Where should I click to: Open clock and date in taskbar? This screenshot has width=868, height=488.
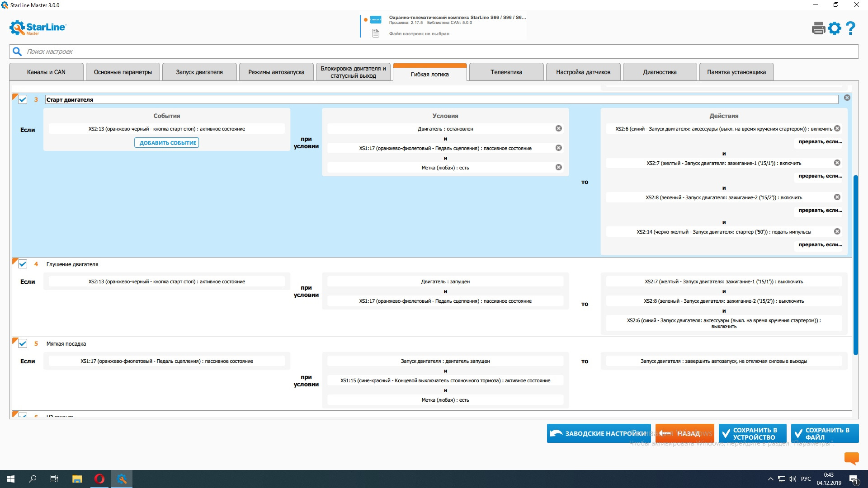pyautogui.click(x=829, y=479)
